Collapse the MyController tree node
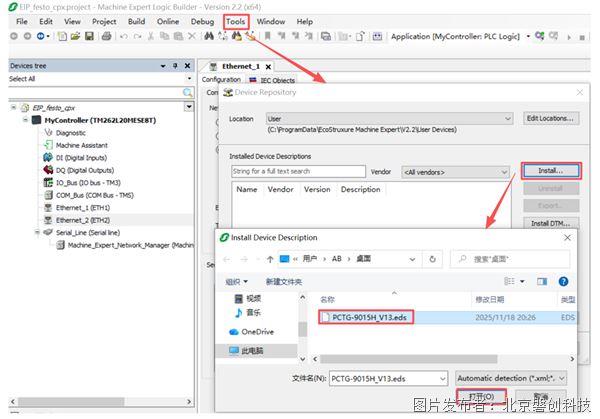Screen dimensions: 600x419 coord(26,119)
